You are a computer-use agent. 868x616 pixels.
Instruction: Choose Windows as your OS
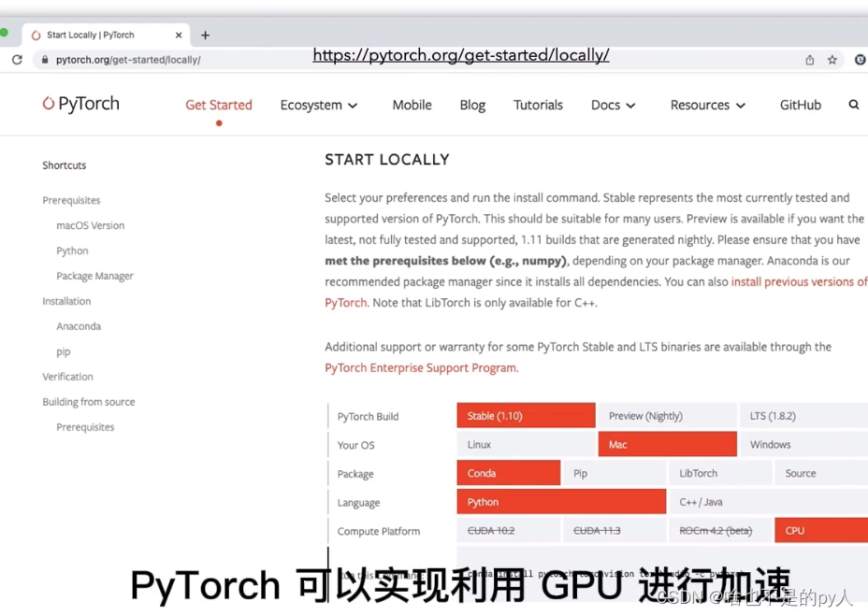click(803, 444)
